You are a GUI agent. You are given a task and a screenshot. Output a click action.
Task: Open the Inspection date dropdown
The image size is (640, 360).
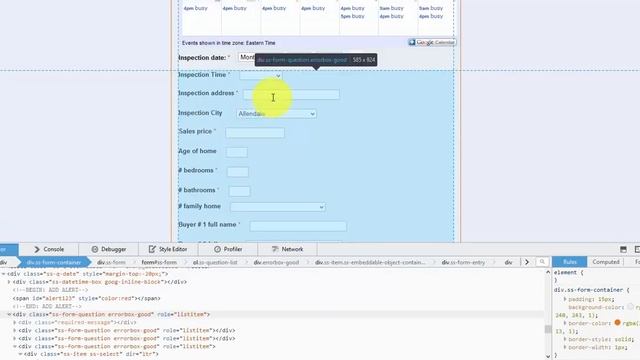pos(247,58)
